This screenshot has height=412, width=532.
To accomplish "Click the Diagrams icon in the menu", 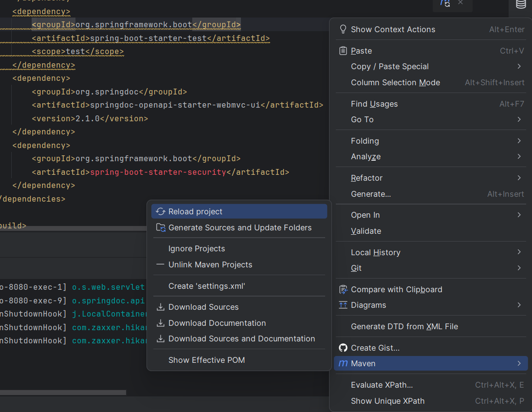I will 343,305.
